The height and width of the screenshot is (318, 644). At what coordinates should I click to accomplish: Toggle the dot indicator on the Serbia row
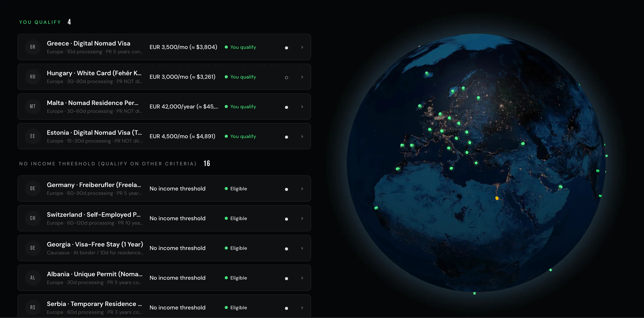[x=287, y=308]
